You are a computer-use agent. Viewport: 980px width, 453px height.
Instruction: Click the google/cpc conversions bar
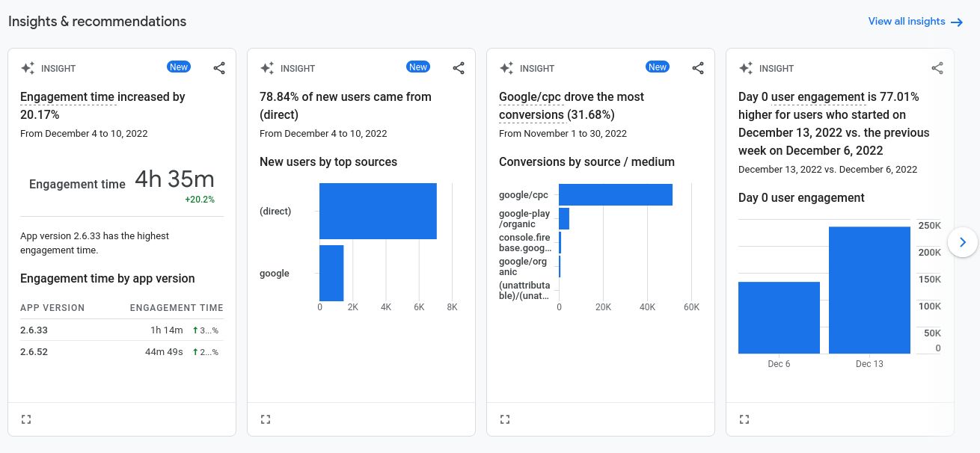point(615,195)
